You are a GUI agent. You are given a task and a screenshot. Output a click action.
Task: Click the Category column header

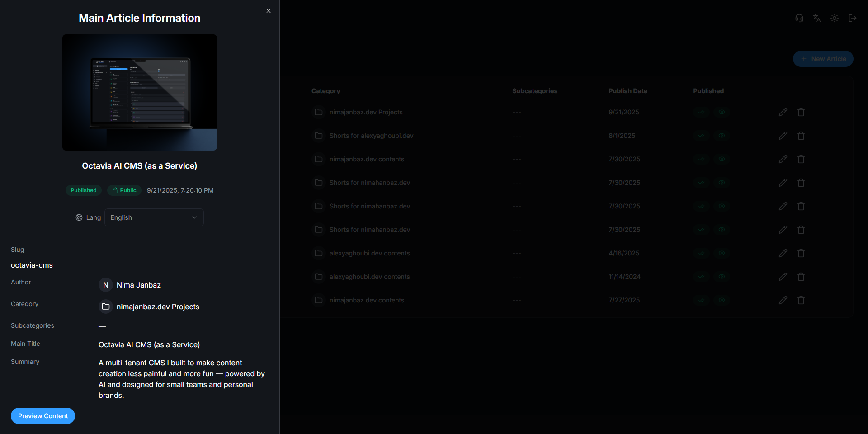click(x=325, y=91)
